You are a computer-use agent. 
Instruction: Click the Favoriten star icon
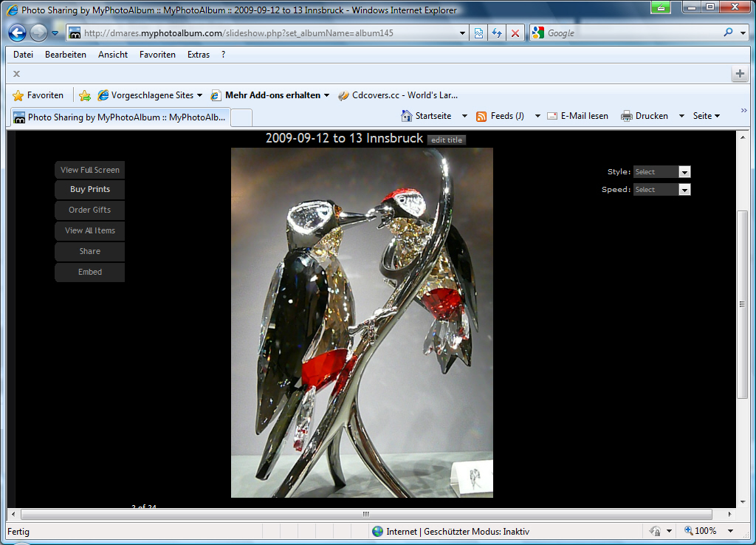tap(18, 95)
